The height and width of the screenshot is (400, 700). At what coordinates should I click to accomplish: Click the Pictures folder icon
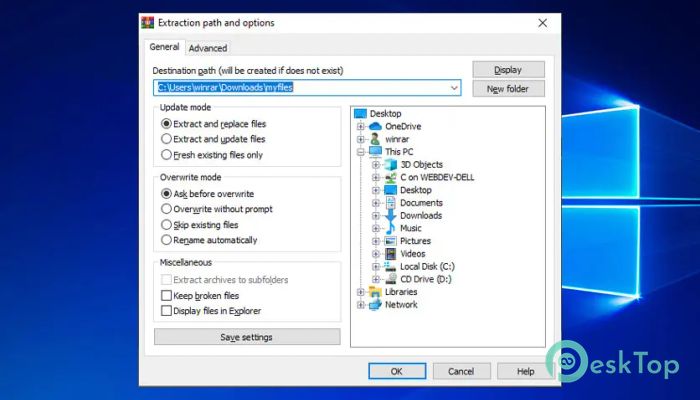point(391,241)
